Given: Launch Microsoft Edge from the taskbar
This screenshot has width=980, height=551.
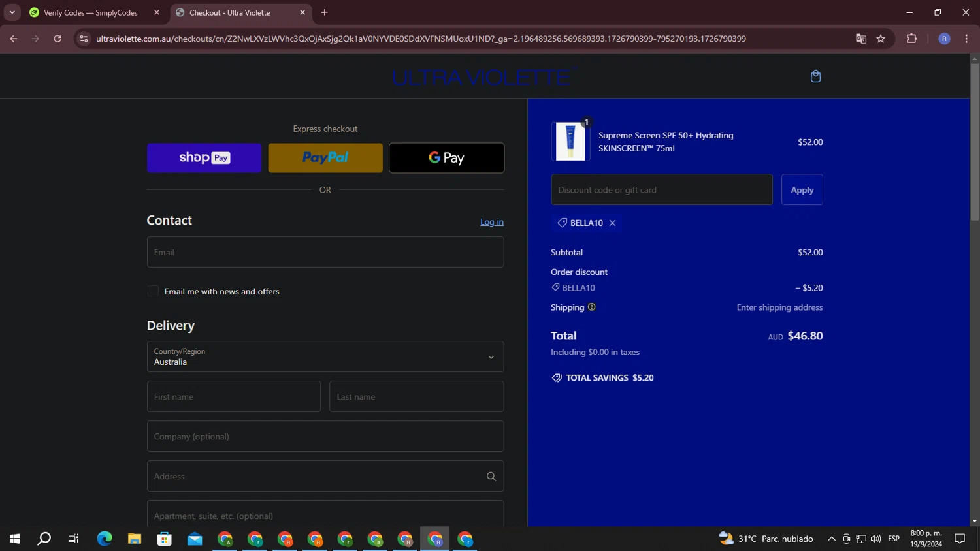Looking at the screenshot, I should coord(105,539).
